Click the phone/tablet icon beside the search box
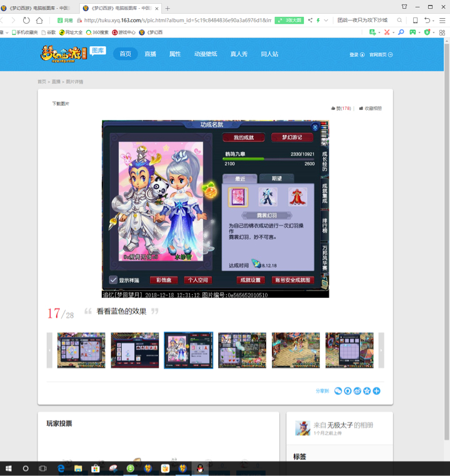Screen dimensions: 450x476 tap(416, 21)
